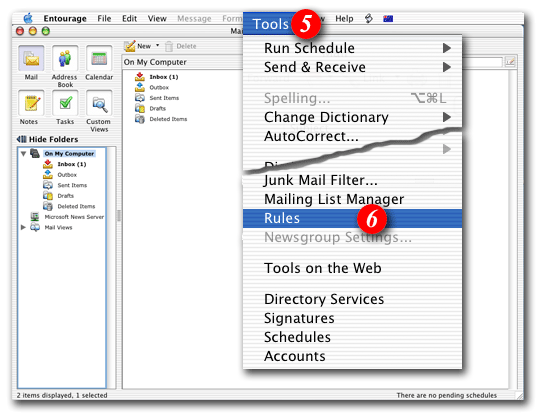Expand the Run Schedule submenu arrow

point(447,48)
